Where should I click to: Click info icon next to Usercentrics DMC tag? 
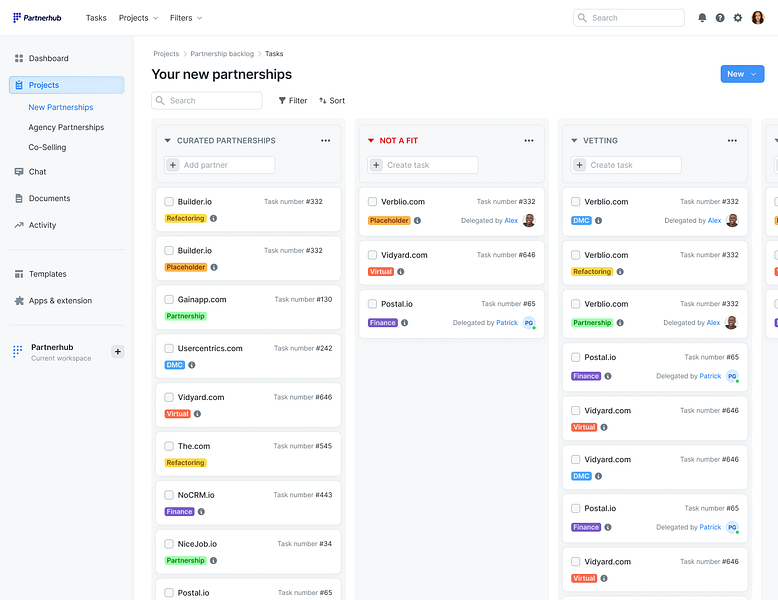(x=192, y=365)
